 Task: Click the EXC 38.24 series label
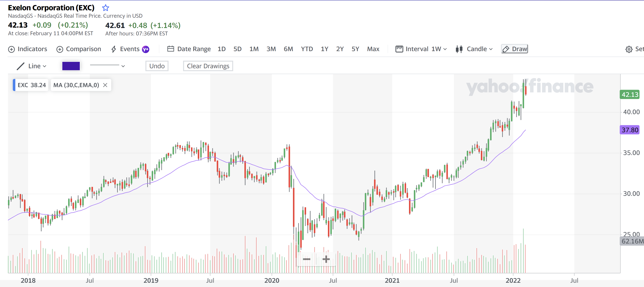point(30,85)
